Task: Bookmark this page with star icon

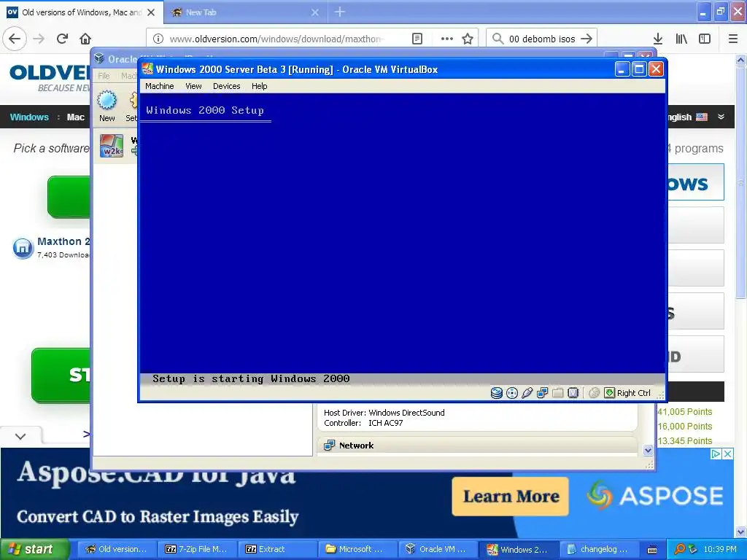Action: pos(468,39)
